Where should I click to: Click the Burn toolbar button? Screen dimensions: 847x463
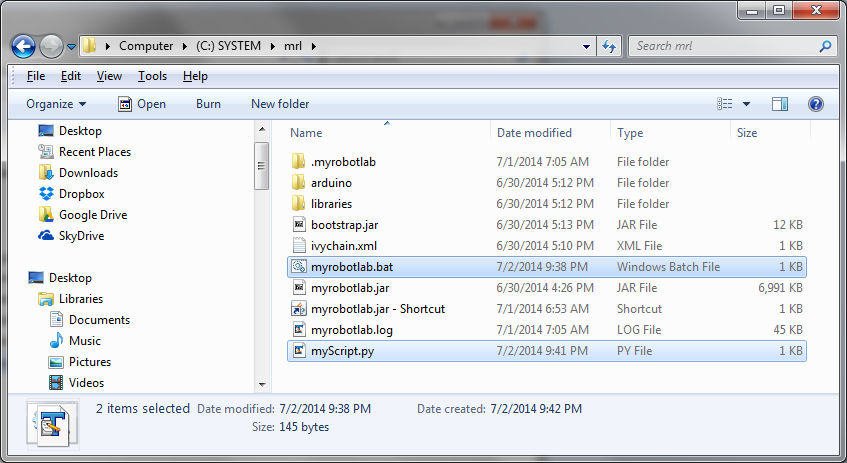pyautogui.click(x=208, y=104)
